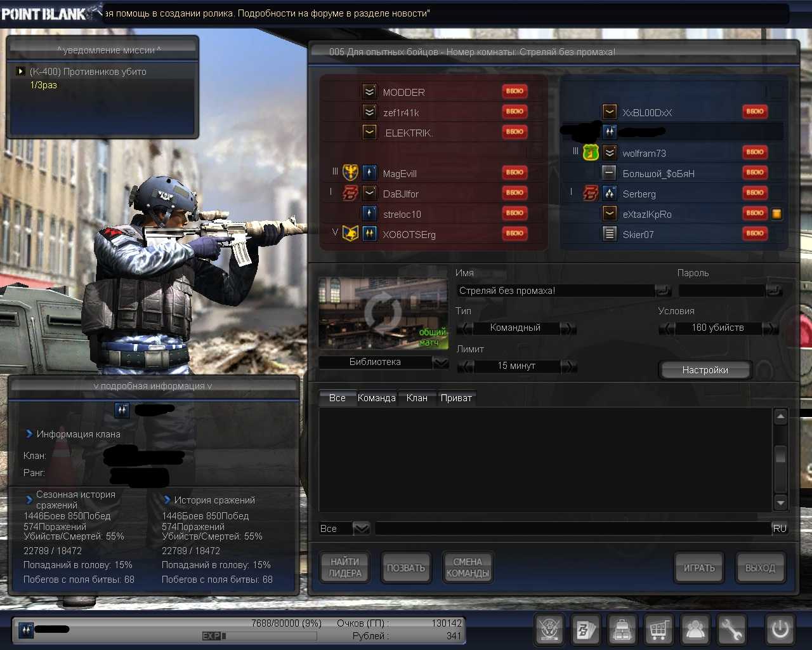Open the backpack inventory
Image resolution: width=812 pixels, height=650 pixels.
(x=622, y=629)
